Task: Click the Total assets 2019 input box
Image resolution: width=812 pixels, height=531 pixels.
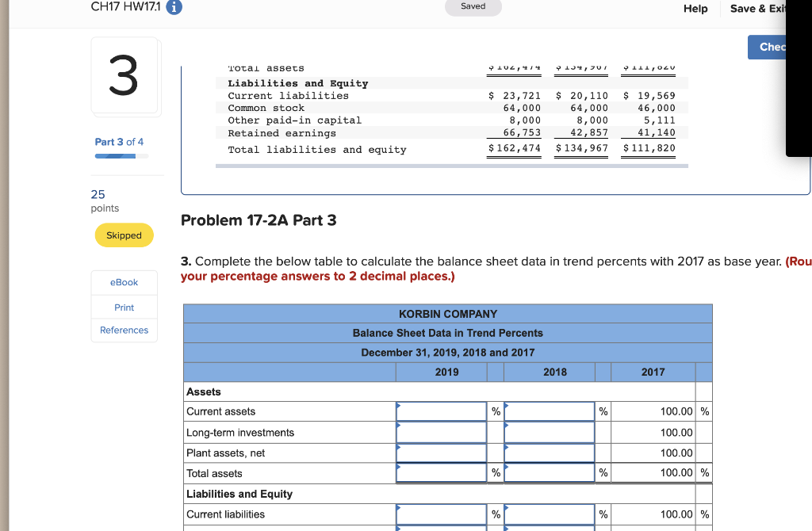Action: point(441,472)
